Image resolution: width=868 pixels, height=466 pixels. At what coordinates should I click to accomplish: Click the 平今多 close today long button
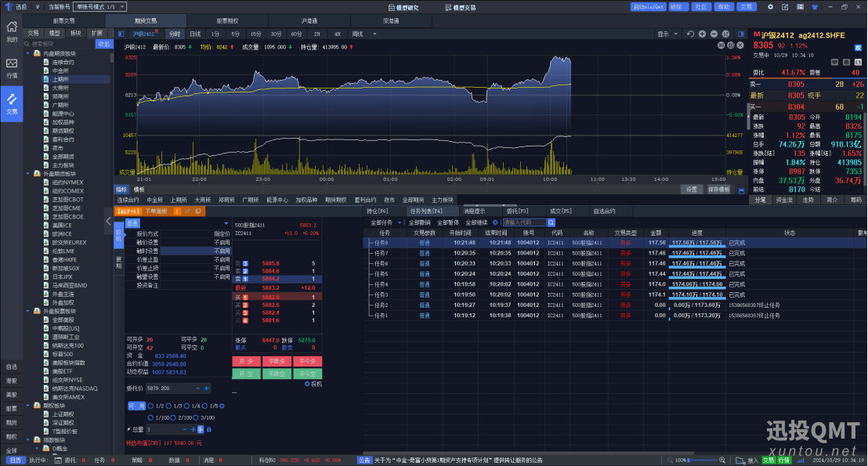(x=307, y=361)
